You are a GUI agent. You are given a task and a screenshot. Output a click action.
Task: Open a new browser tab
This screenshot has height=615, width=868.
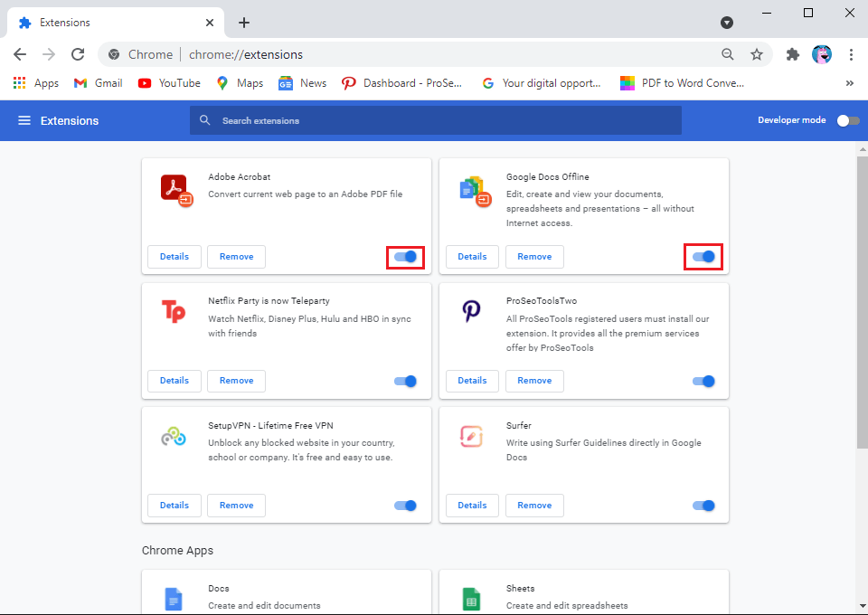(244, 23)
